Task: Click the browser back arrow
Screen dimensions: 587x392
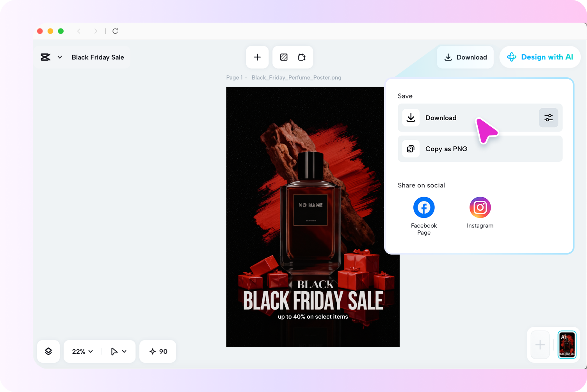Action: 79,31
